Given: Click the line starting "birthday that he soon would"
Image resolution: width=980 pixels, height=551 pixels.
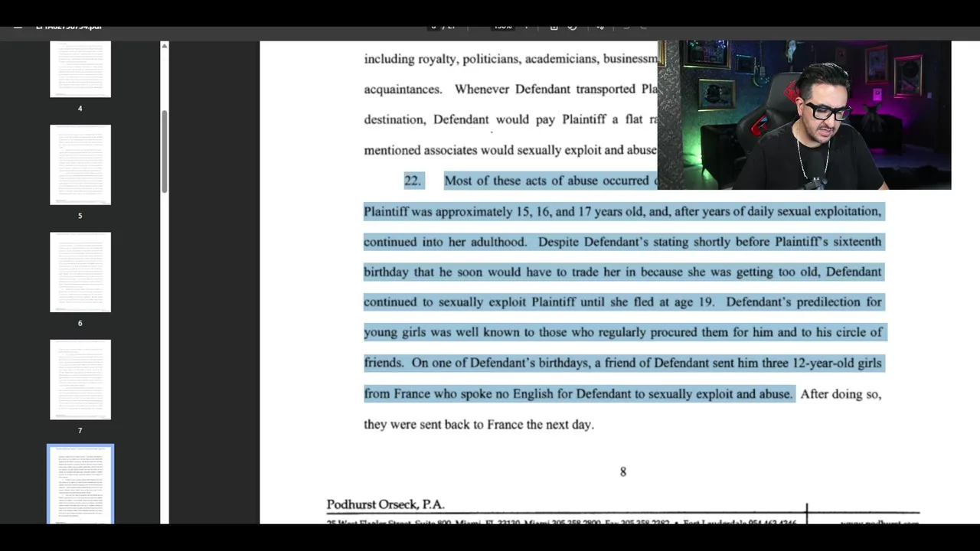Looking at the screenshot, I should click(x=622, y=272).
